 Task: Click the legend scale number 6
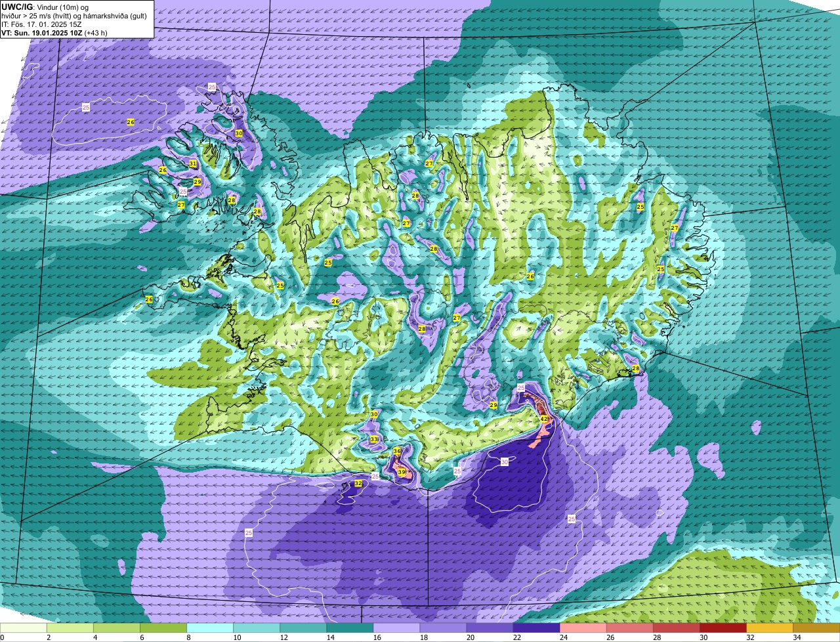(x=141, y=637)
